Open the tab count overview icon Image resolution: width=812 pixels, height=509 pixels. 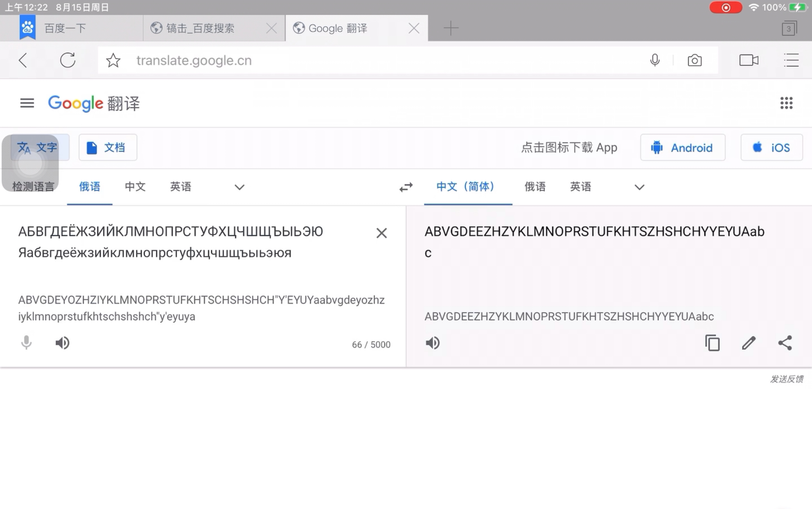789,28
